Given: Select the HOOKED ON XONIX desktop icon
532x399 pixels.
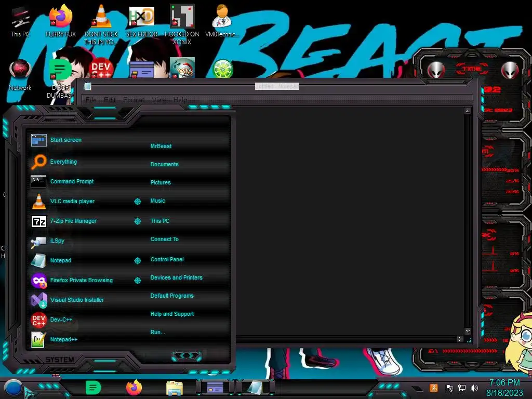Looking at the screenshot, I should pos(182,24).
